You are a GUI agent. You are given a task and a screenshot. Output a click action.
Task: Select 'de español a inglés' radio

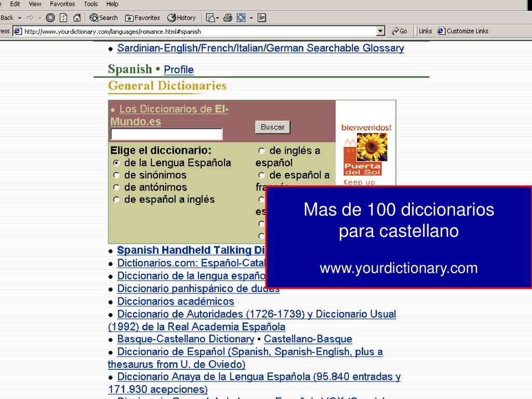coord(116,199)
